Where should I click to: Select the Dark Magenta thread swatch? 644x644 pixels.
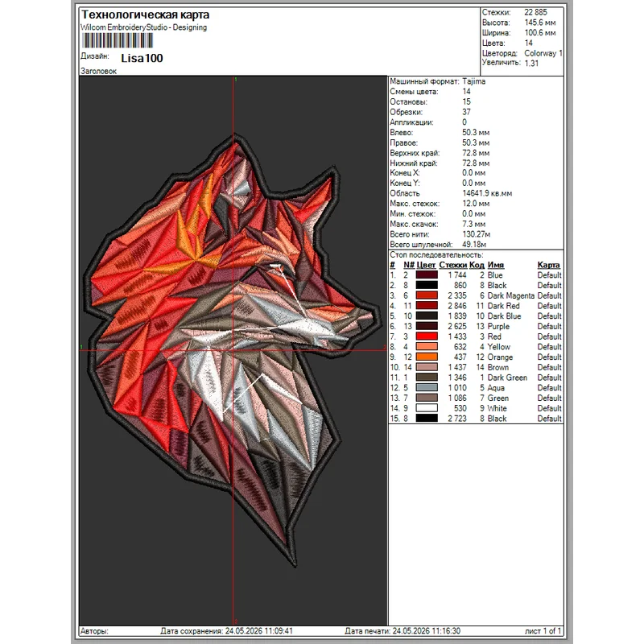click(x=427, y=295)
